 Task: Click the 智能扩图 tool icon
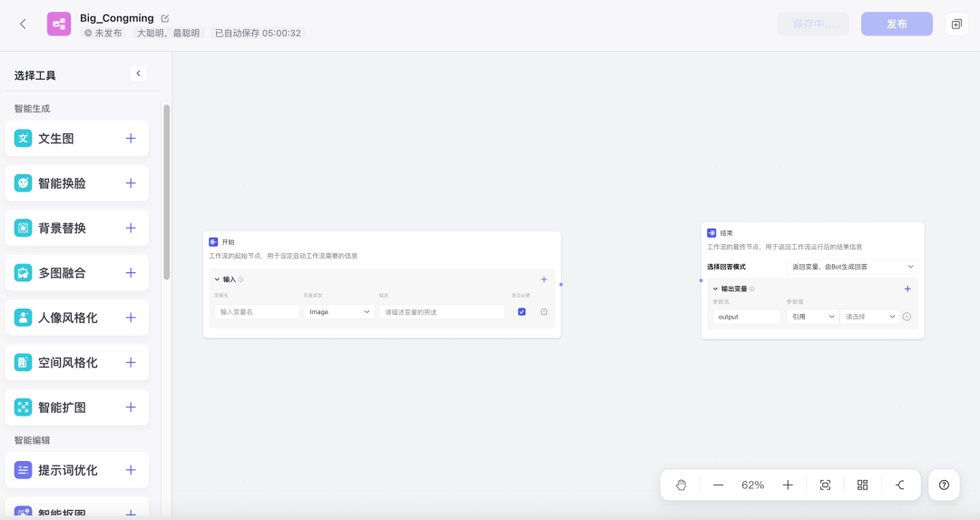point(23,407)
